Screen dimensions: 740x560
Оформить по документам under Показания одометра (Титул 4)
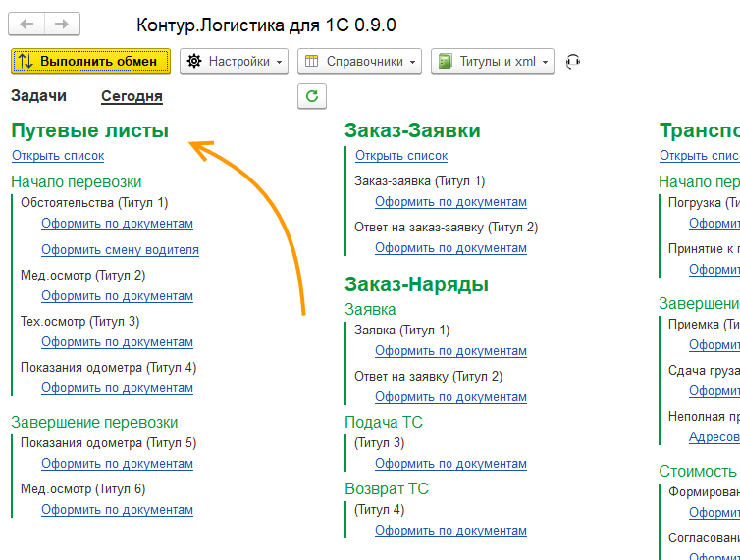pos(117,388)
